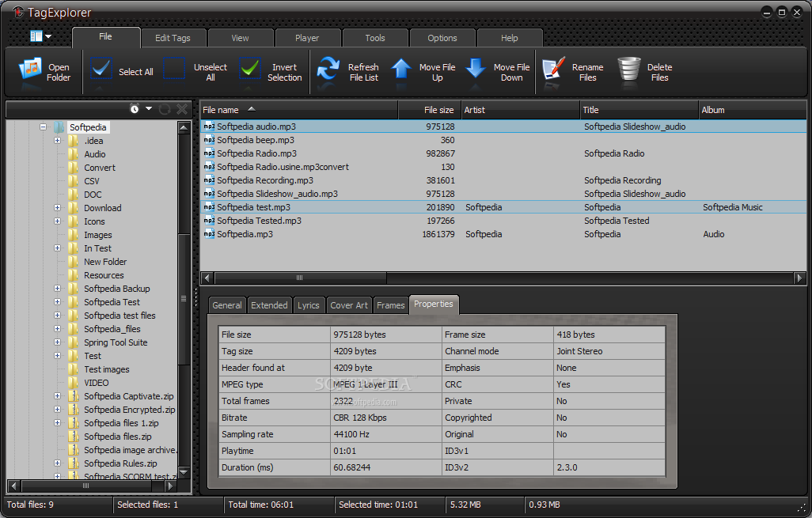
Task: Select the Test images folder
Action: click(107, 369)
